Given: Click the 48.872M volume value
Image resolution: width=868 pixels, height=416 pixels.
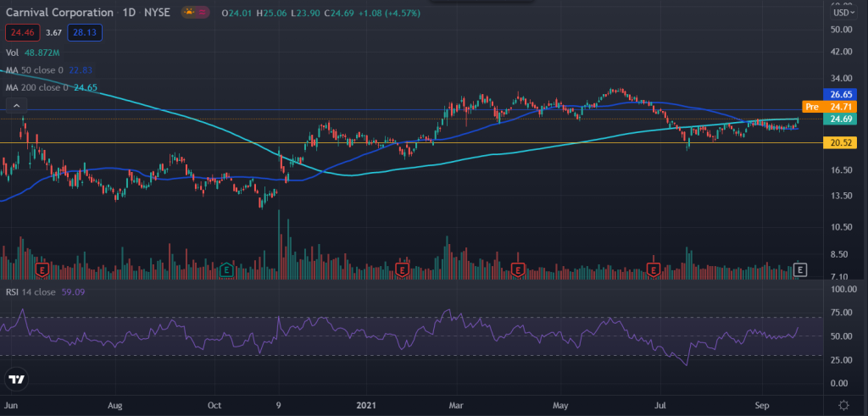Looking at the screenshot, I should 42,53.
